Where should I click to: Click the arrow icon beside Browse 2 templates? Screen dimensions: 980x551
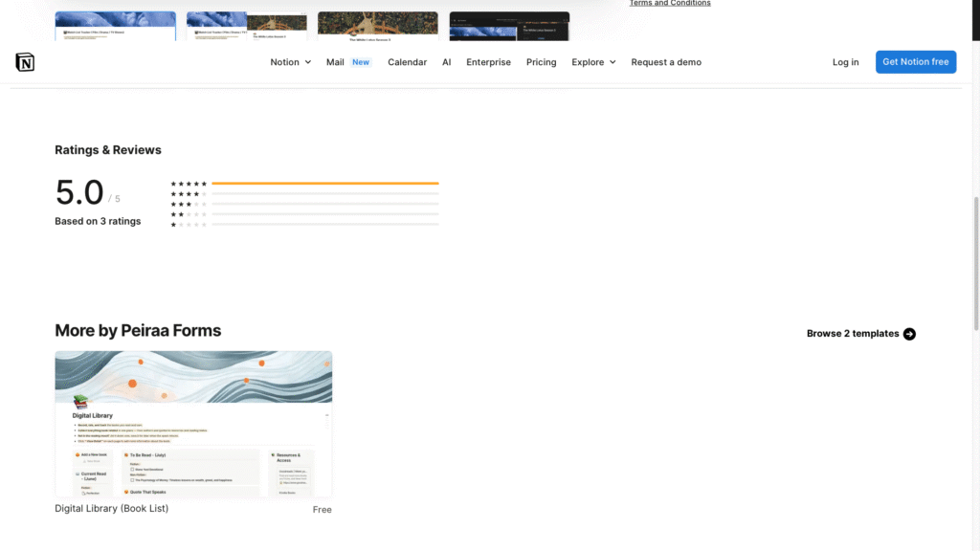point(909,334)
